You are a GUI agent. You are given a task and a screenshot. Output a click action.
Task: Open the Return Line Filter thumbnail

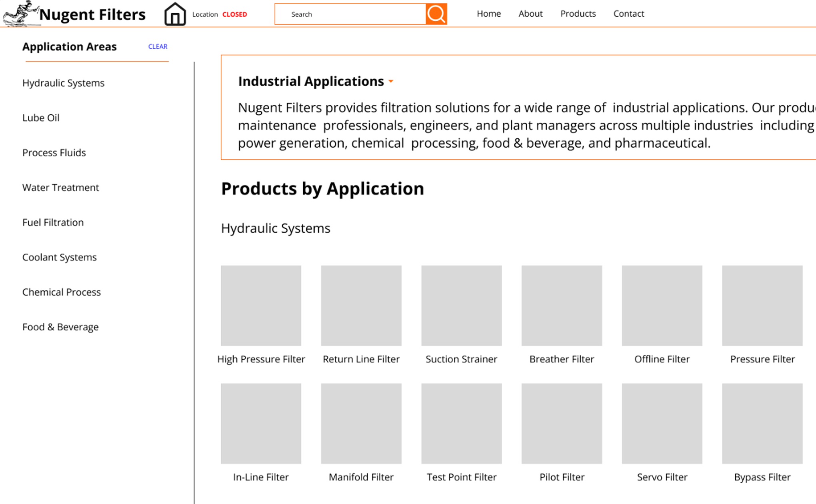coord(361,306)
